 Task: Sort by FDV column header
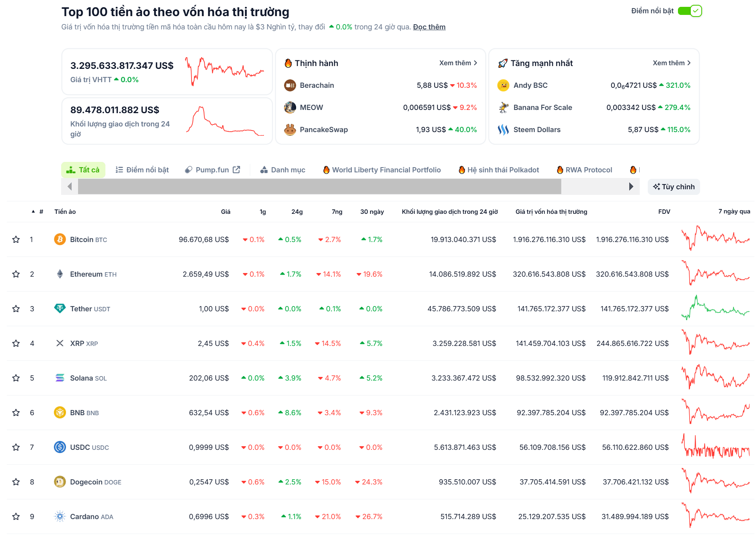click(x=664, y=212)
